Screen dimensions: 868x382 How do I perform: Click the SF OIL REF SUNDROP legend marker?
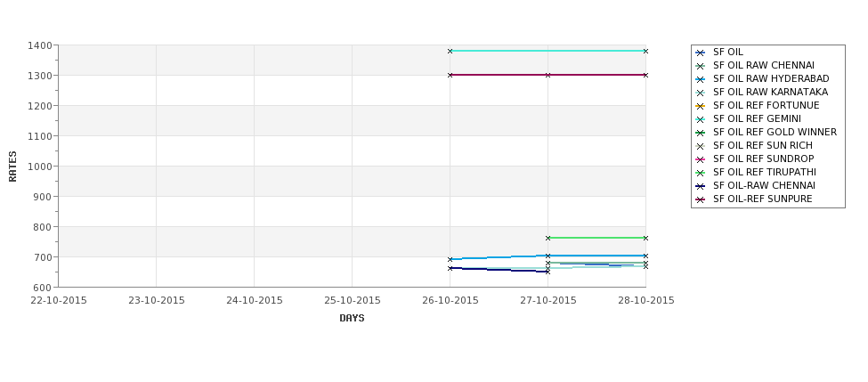[x=701, y=159]
